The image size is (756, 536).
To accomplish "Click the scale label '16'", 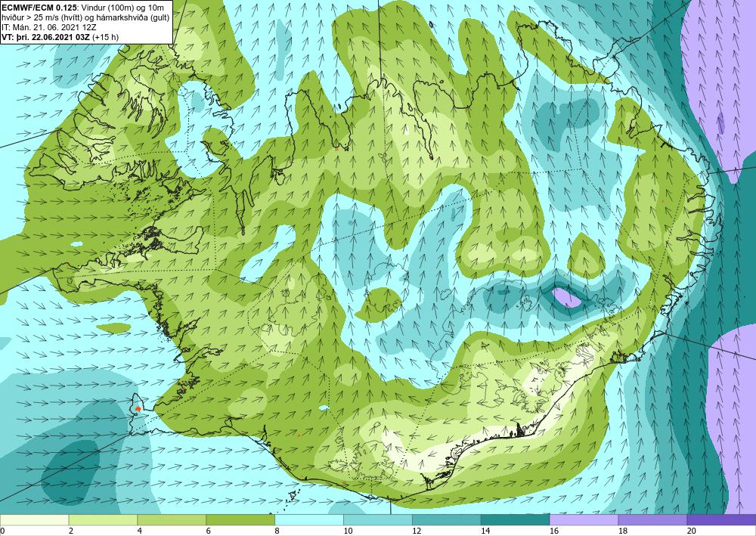I will [x=554, y=531].
